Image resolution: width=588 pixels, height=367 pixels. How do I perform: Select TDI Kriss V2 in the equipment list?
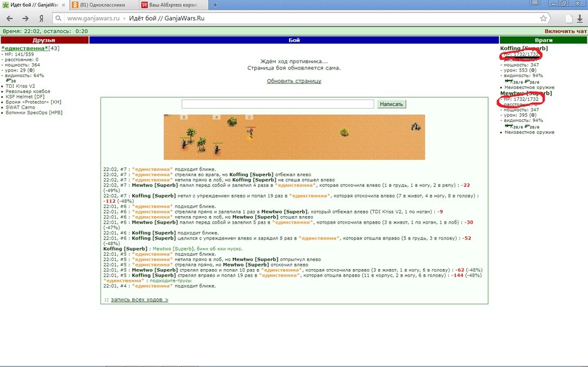click(x=20, y=86)
